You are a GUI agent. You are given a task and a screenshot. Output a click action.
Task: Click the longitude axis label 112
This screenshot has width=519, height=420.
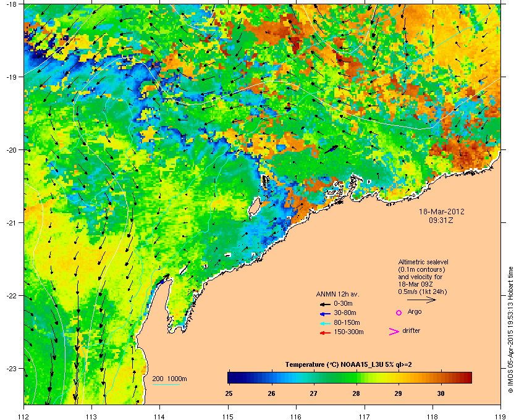pyautogui.click(x=23, y=417)
